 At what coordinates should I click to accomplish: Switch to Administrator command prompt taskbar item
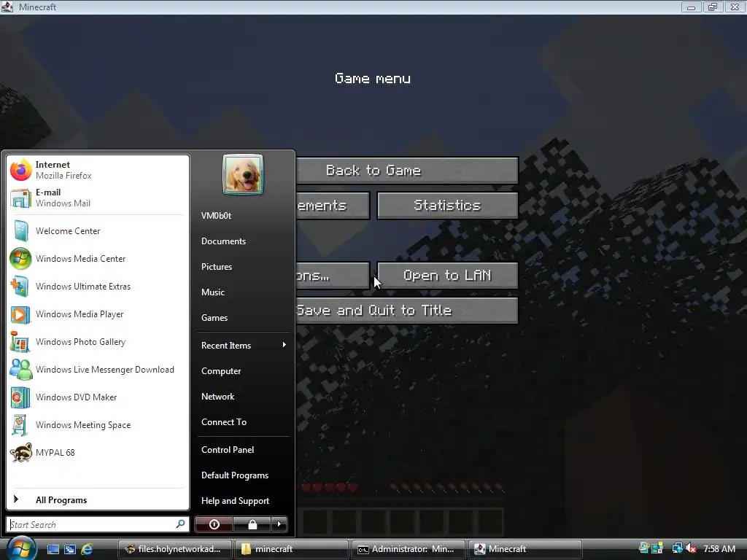[408, 549]
